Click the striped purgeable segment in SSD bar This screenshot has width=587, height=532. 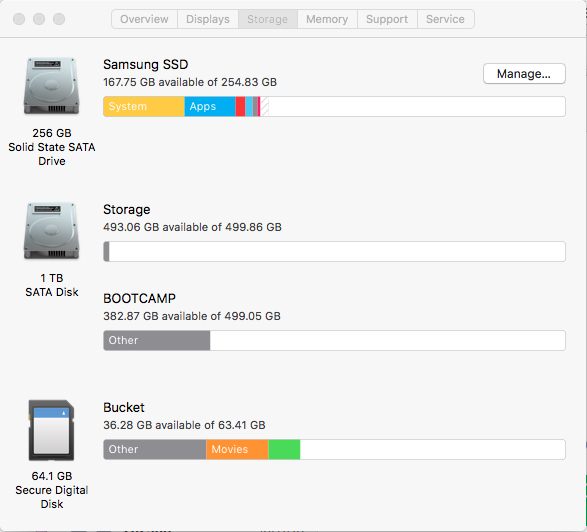264,107
